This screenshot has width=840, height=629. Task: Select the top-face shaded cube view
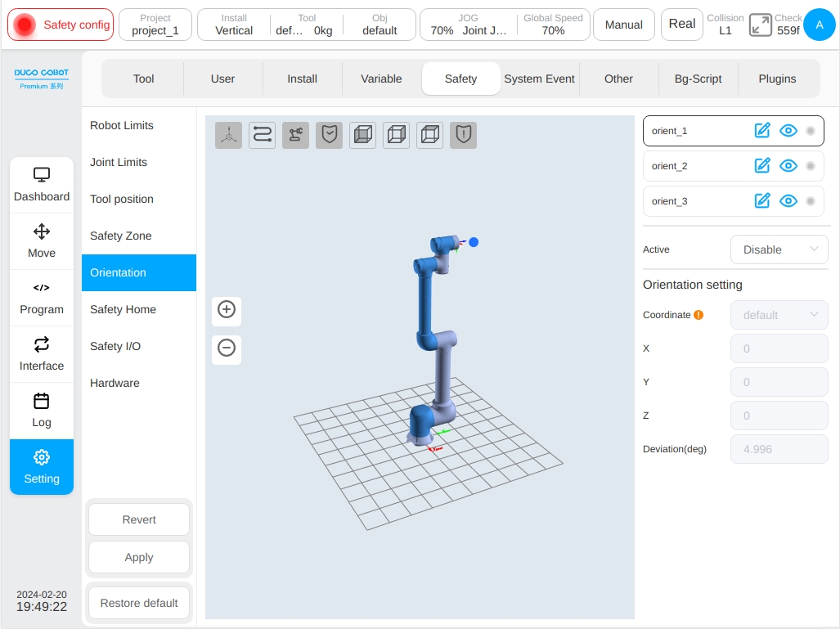tap(429, 135)
